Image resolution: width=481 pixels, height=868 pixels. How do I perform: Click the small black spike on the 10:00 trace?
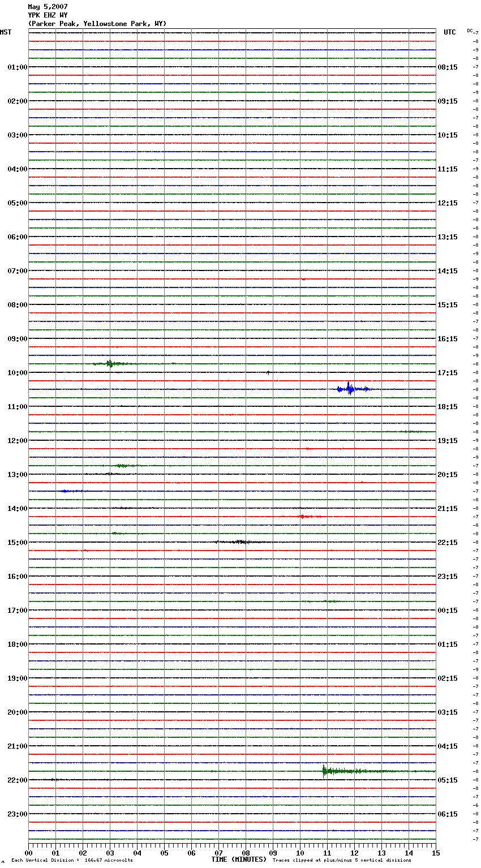pyautogui.click(x=268, y=372)
